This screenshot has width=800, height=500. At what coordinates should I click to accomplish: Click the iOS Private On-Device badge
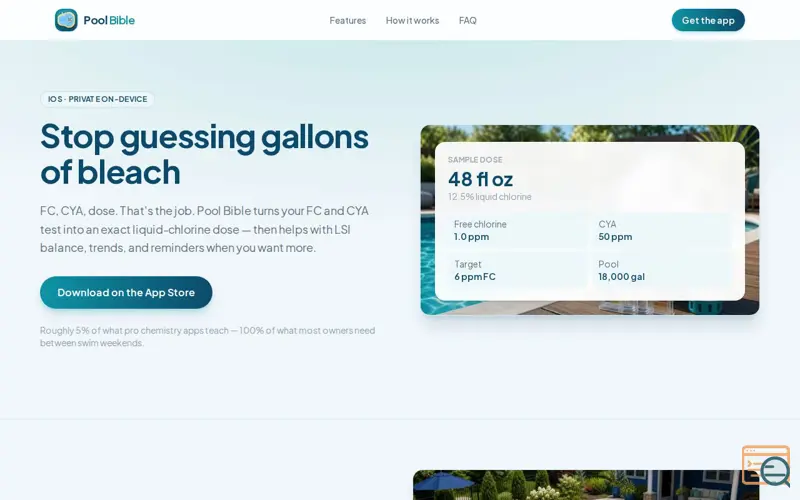tap(97, 99)
